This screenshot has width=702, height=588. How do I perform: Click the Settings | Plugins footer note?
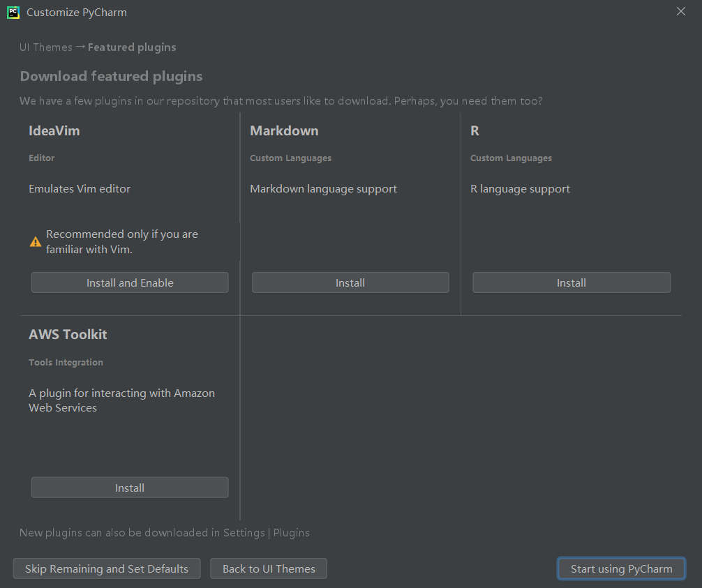click(x=164, y=533)
